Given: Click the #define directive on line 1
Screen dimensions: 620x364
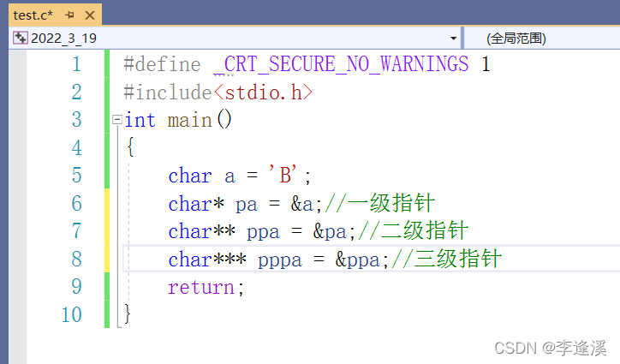Looking at the screenshot, I should pyautogui.click(x=162, y=64).
